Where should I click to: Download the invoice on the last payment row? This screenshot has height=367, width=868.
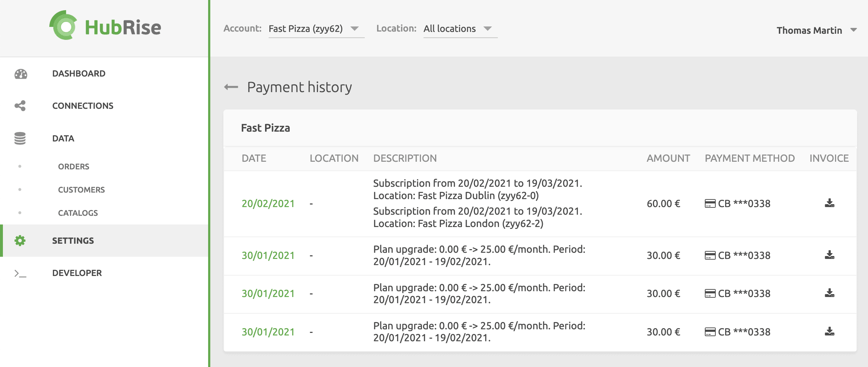(x=830, y=331)
